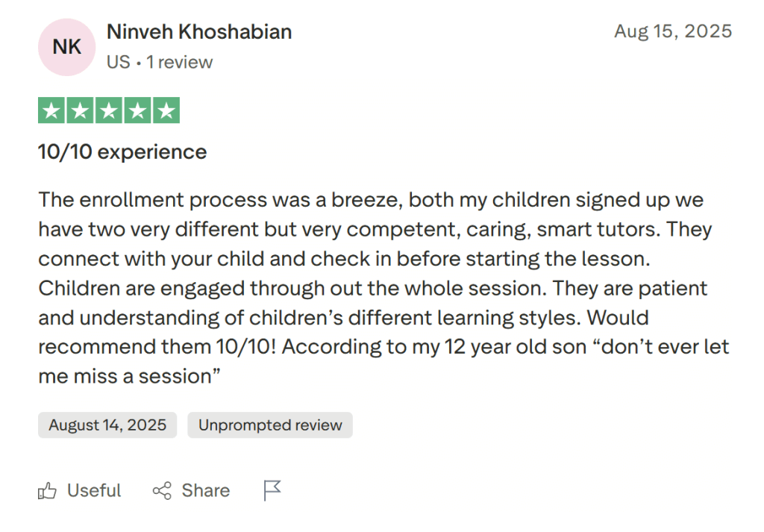The height and width of the screenshot is (532, 764).
Task: Select the 'August 14, 2025' experience date tag
Action: [107, 425]
